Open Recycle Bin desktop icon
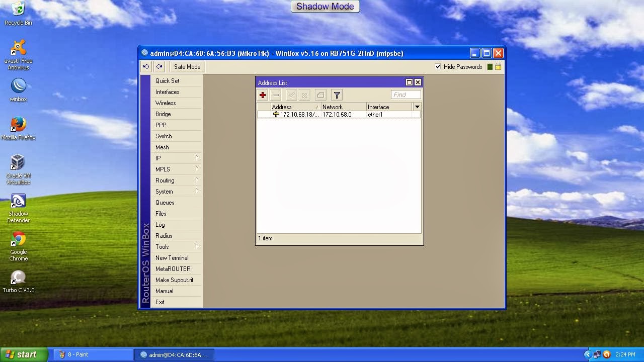 [x=18, y=14]
